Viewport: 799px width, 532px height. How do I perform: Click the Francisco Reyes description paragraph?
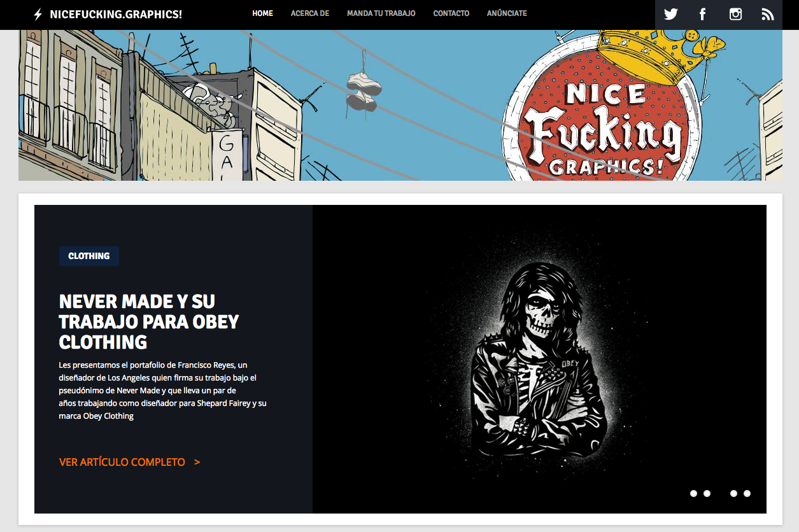point(163,390)
